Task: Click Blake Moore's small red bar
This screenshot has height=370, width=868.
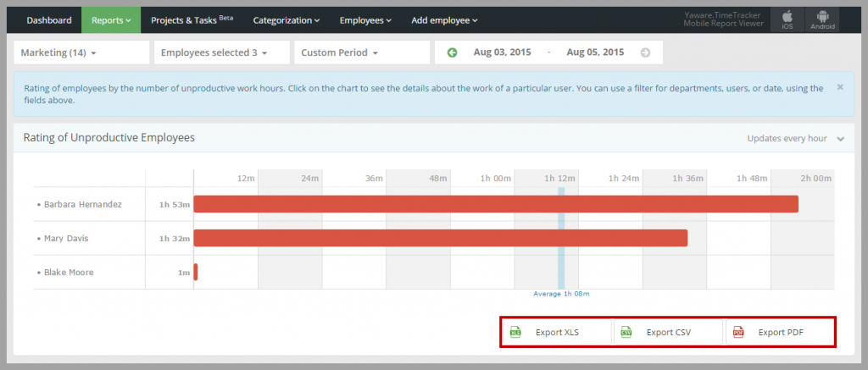Action: (x=196, y=272)
